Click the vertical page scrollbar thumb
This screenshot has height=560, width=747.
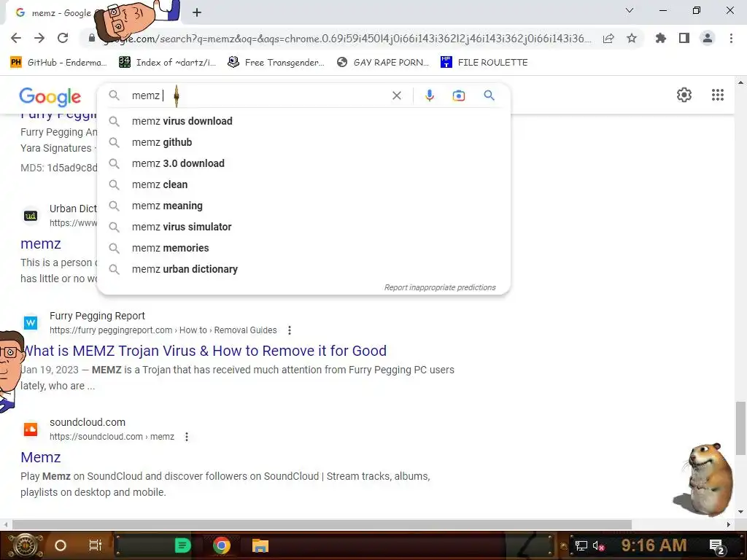click(x=740, y=428)
